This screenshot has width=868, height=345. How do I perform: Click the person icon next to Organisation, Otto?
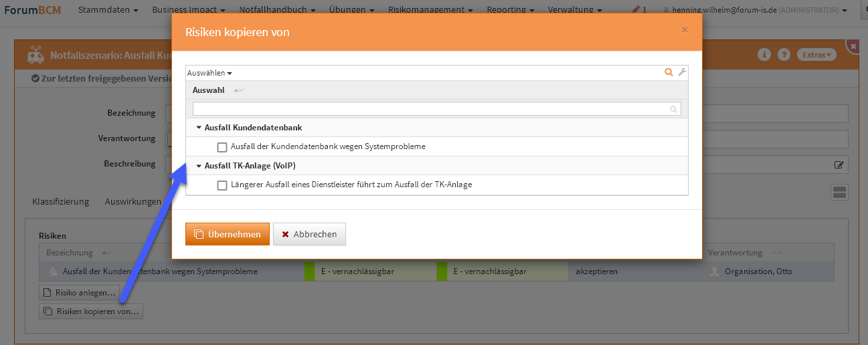click(714, 271)
